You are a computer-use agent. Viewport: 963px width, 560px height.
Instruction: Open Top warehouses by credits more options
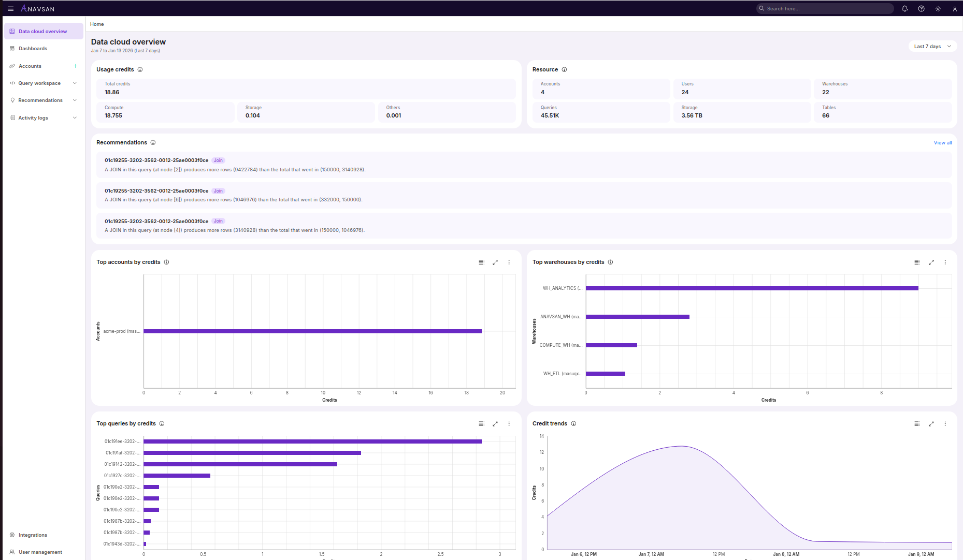coord(945,262)
